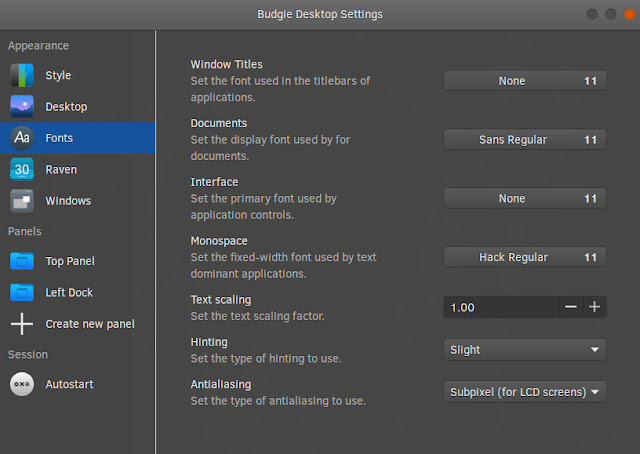
Task: Click the Window Titles heading
Action: point(227,64)
